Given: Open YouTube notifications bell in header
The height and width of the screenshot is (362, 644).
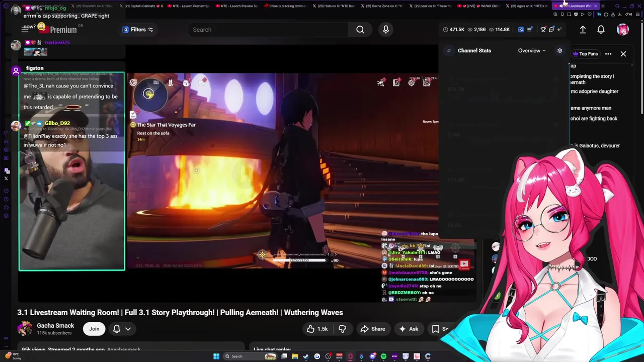Looking at the screenshot, I should [x=601, y=30].
